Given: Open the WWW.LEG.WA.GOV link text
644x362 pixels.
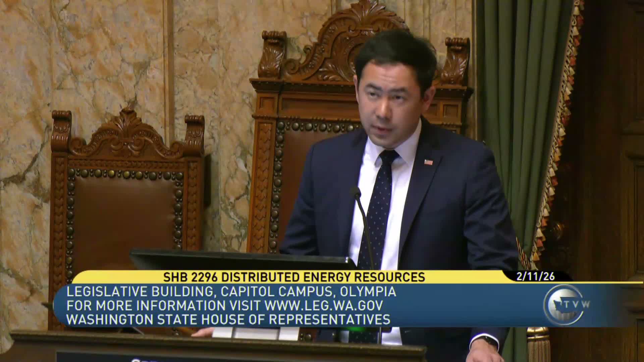Looking at the screenshot, I should pyautogui.click(x=323, y=305).
